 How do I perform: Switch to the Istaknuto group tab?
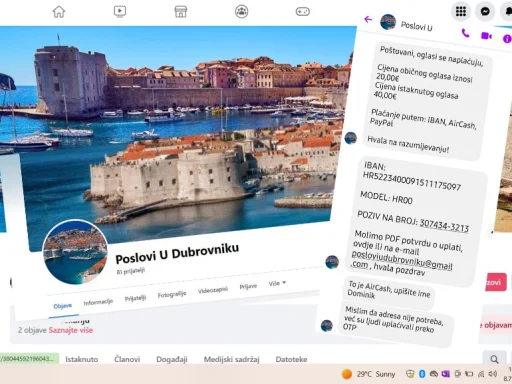(82, 359)
